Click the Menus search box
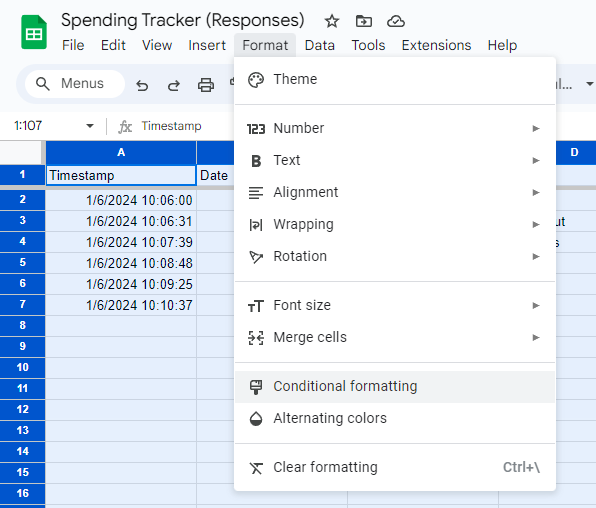Screen dimensions: 596x508 [75, 84]
